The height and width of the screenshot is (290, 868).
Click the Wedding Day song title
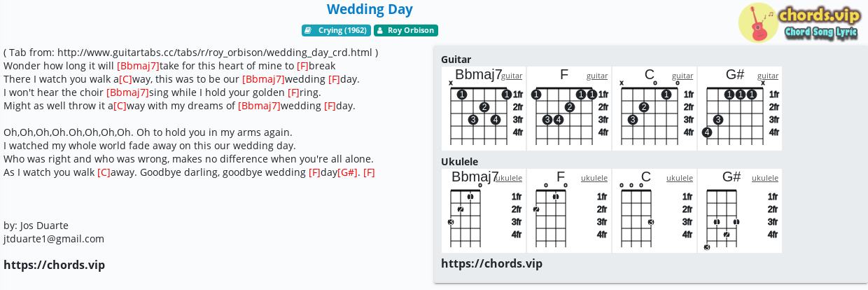(370, 9)
